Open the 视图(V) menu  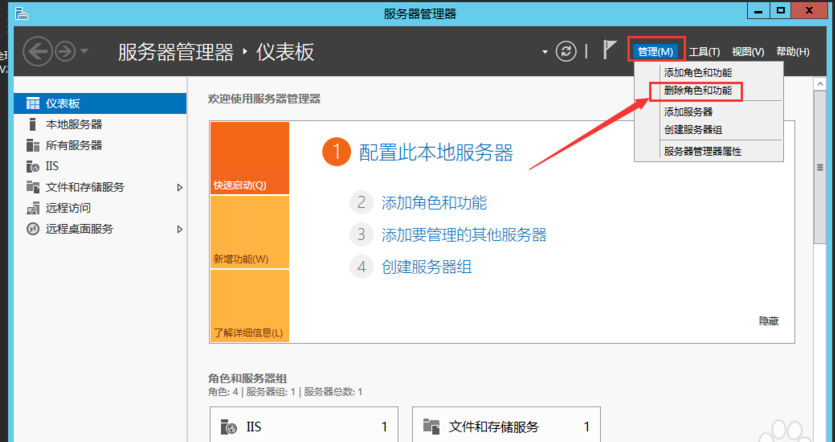[x=748, y=52]
